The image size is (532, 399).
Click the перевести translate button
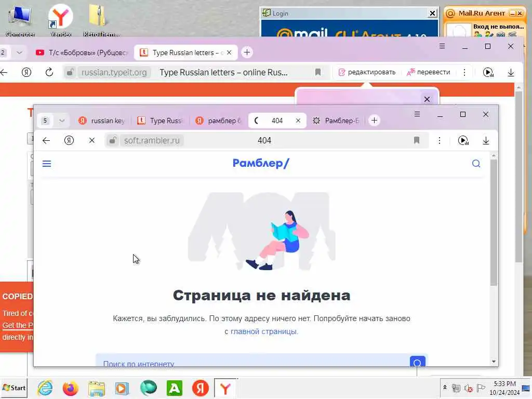point(428,72)
